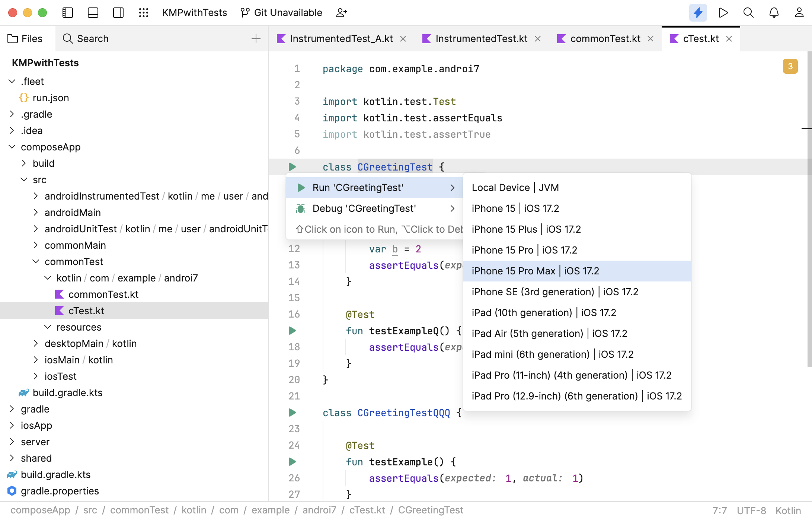Run CGreetingTest via gutter play icon
812x519 pixels.
click(292, 167)
